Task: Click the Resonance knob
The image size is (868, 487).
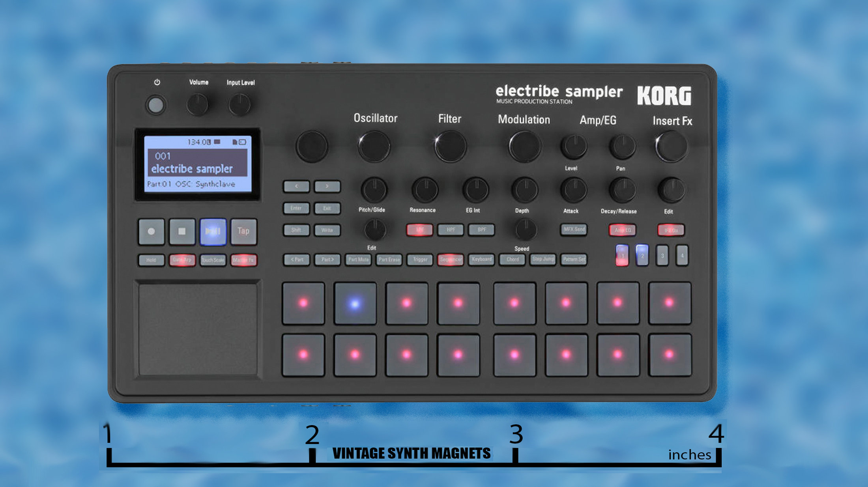Action: pos(425,190)
